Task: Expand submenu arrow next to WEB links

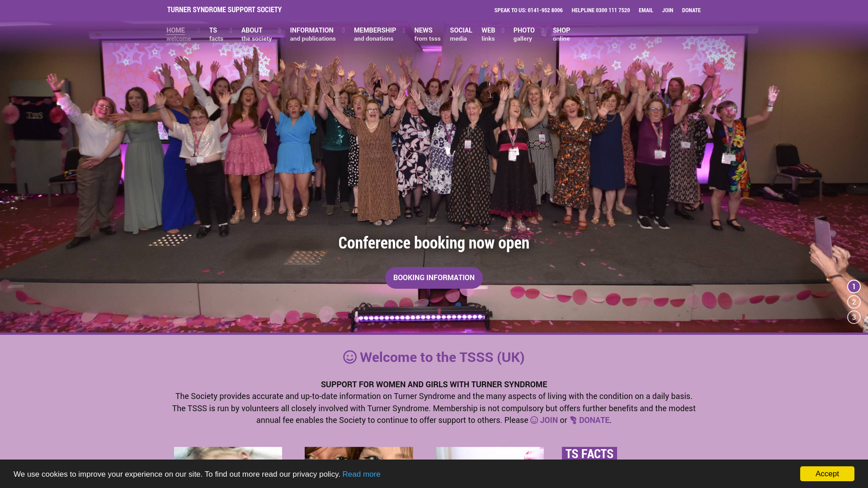Action: pyautogui.click(x=503, y=31)
